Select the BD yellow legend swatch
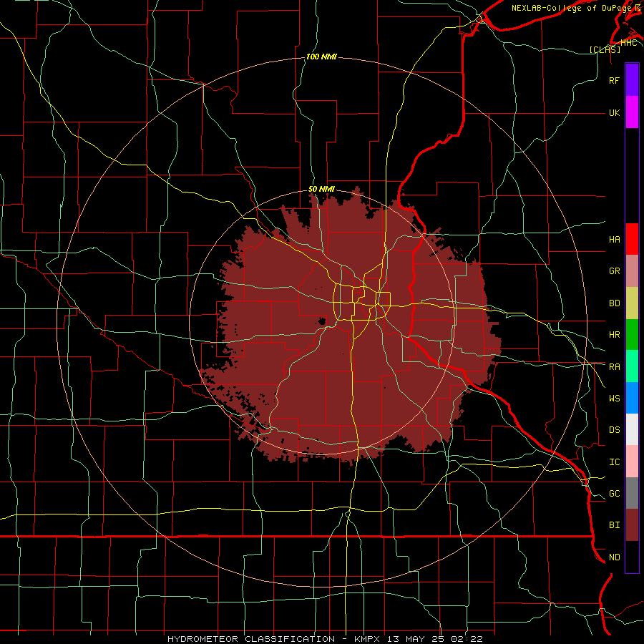 (632, 303)
